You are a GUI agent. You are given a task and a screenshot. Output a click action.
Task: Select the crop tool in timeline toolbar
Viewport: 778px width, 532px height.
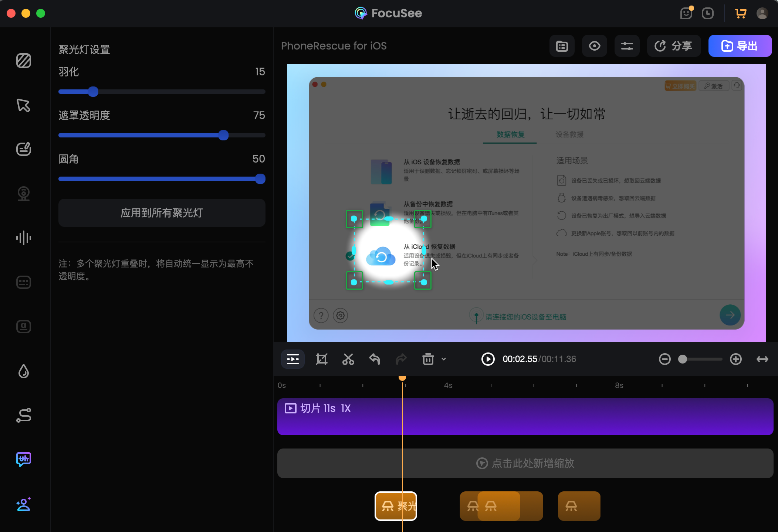pos(322,359)
